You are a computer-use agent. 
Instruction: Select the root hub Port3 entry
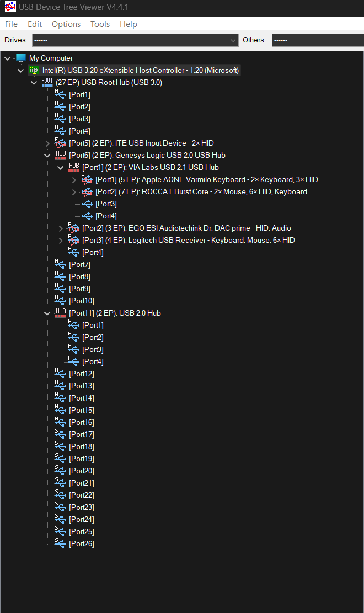pos(80,119)
